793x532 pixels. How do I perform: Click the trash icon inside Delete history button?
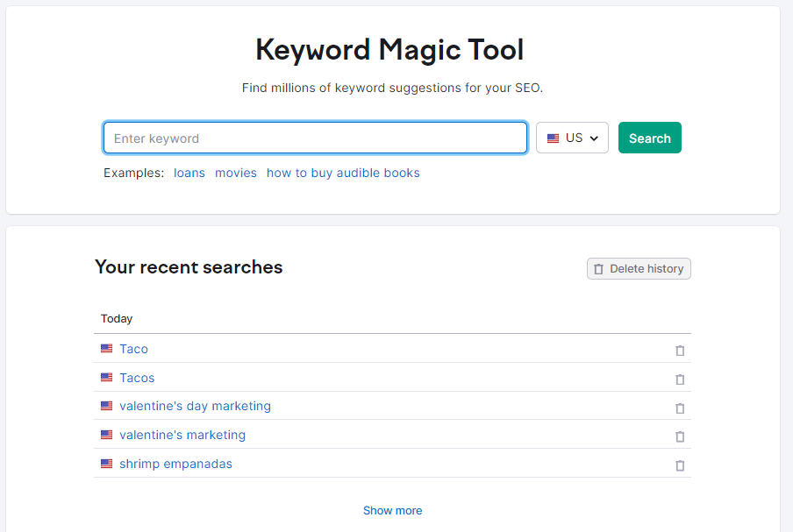pyautogui.click(x=598, y=268)
